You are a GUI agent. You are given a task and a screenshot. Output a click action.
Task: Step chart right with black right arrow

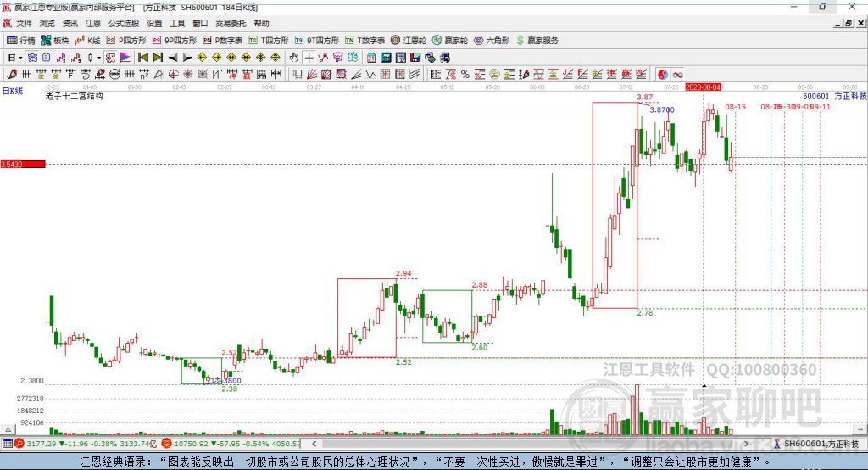[187, 58]
